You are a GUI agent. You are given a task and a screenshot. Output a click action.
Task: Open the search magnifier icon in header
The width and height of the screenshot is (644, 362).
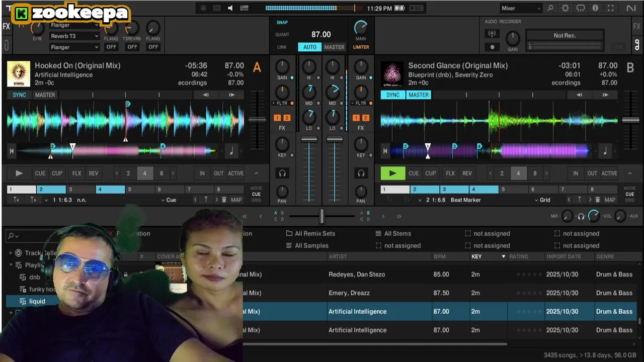[550, 8]
